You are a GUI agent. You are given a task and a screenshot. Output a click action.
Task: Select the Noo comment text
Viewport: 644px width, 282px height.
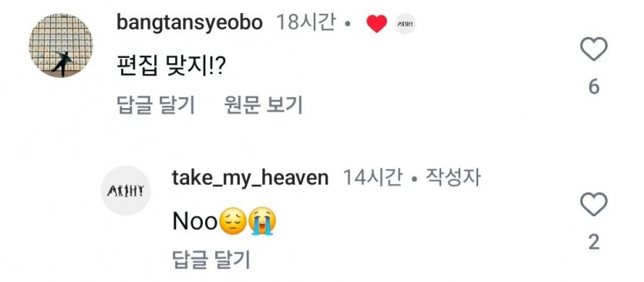click(224, 222)
